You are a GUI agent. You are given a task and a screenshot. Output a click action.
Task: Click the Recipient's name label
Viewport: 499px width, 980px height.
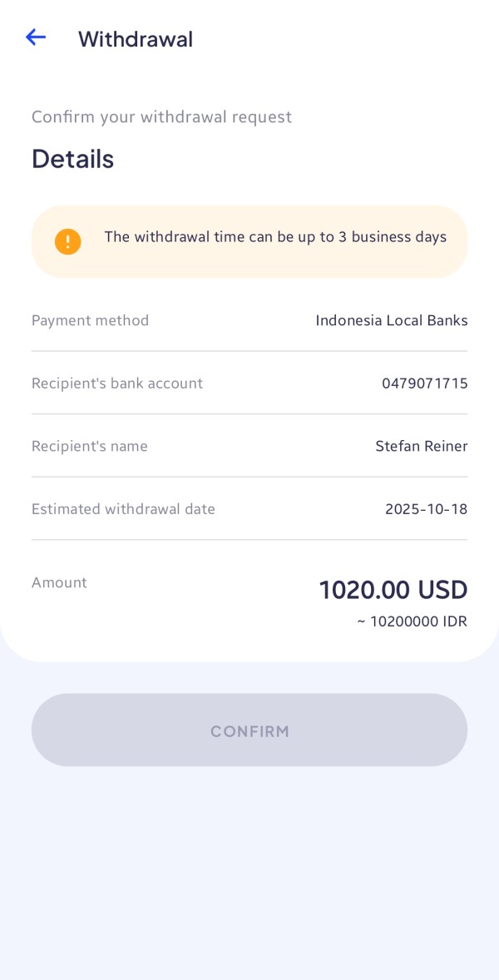click(x=90, y=447)
